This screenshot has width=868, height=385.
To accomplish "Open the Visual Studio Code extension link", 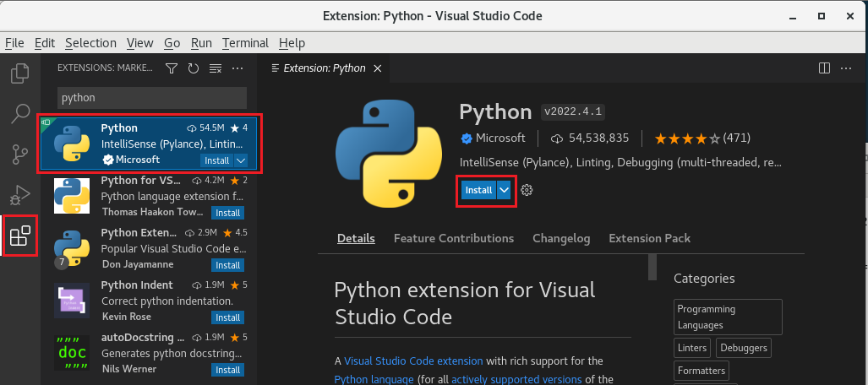I will (x=413, y=361).
